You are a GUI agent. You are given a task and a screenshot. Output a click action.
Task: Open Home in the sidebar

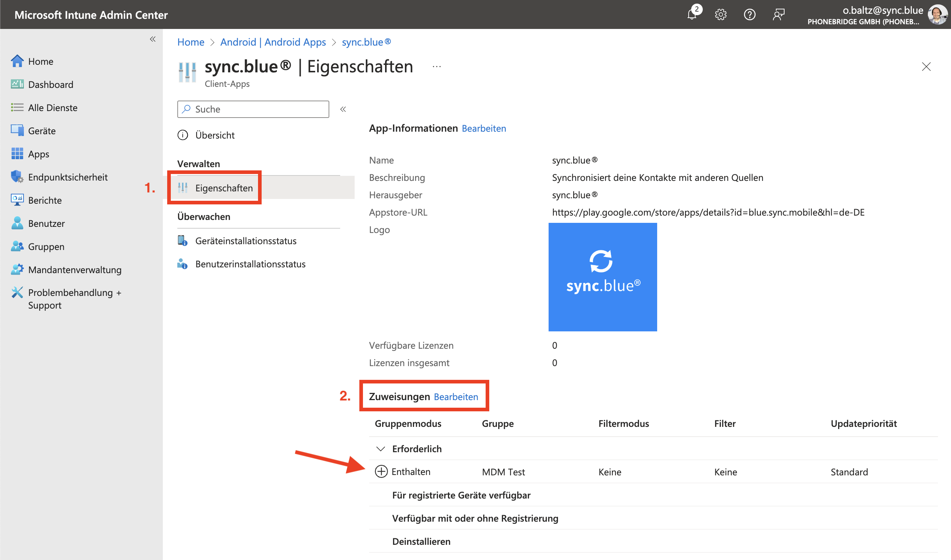pos(41,61)
